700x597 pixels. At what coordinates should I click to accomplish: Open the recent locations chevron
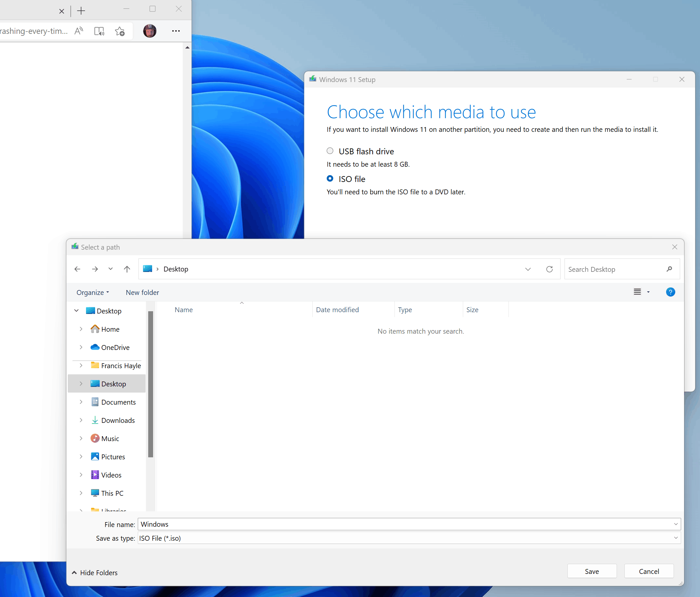click(x=110, y=269)
